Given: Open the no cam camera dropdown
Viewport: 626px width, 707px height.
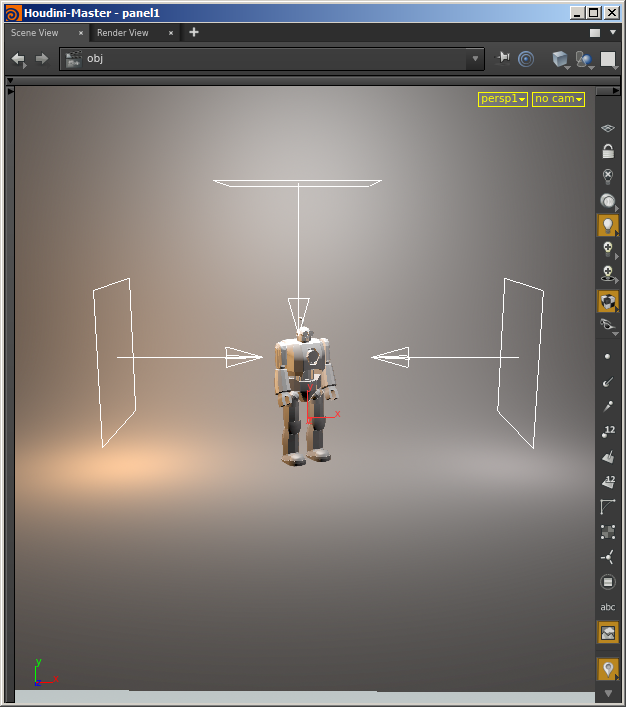Looking at the screenshot, I should click(558, 99).
